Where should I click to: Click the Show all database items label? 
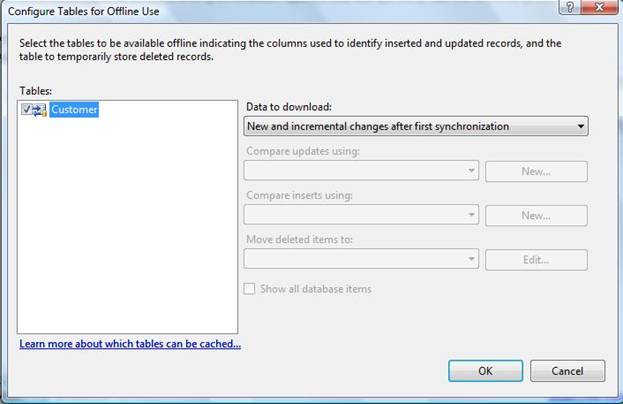point(316,289)
